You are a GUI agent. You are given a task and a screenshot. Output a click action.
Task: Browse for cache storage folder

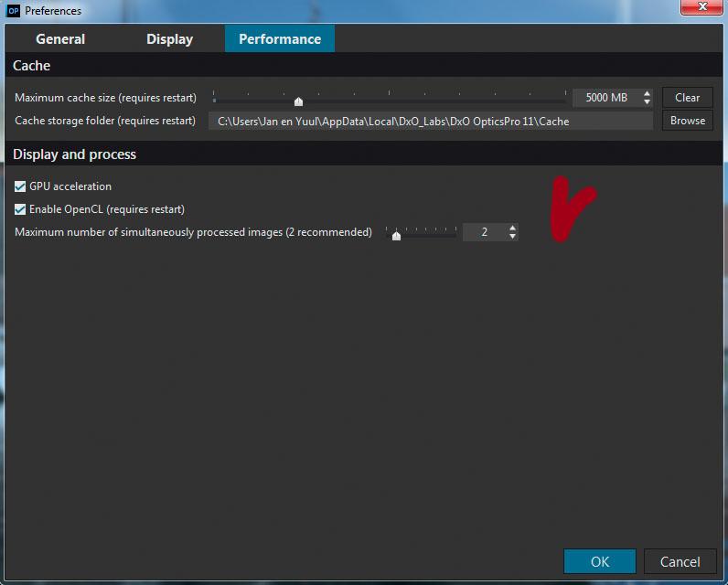click(687, 121)
